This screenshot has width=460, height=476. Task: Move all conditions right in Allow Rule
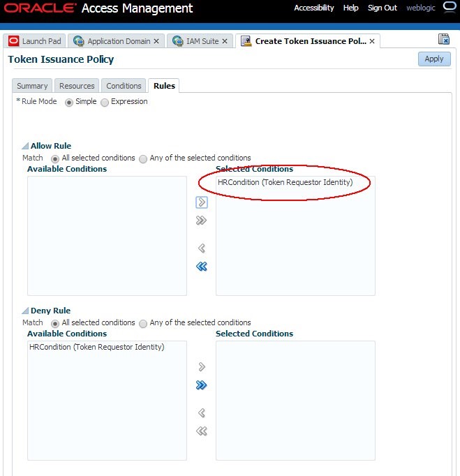(x=201, y=220)
